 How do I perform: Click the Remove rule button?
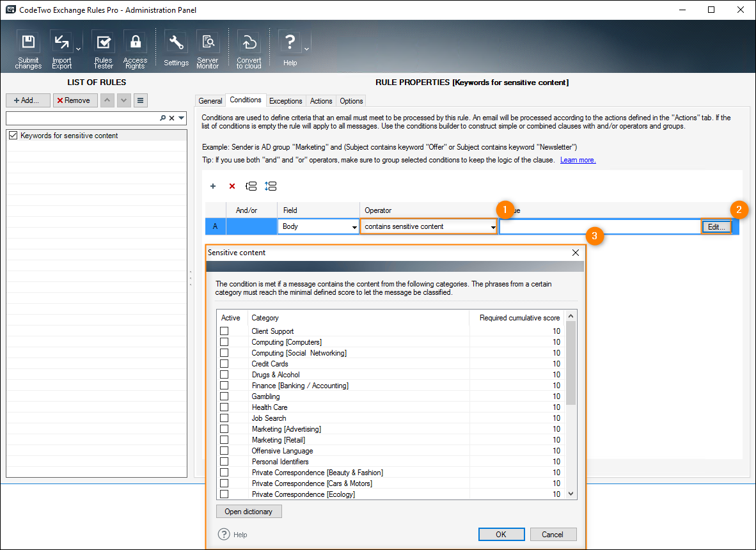coord(75,100)
